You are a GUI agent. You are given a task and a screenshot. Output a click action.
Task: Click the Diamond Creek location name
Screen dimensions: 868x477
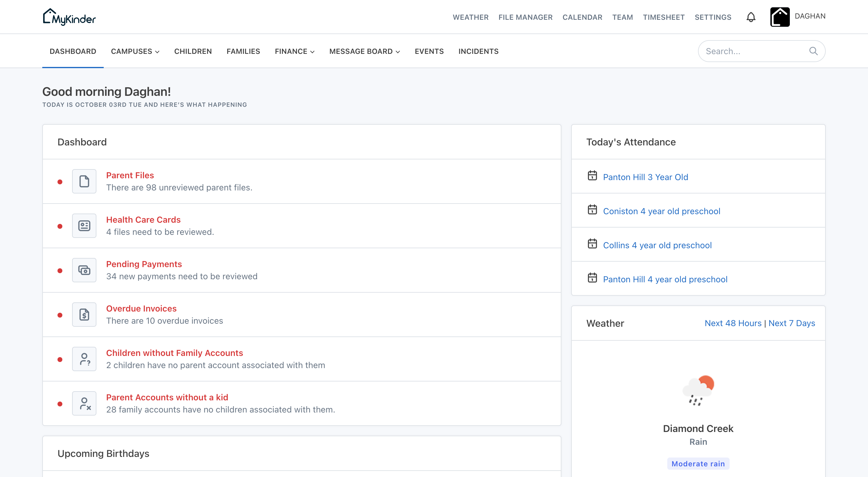(x=698, y=428)
